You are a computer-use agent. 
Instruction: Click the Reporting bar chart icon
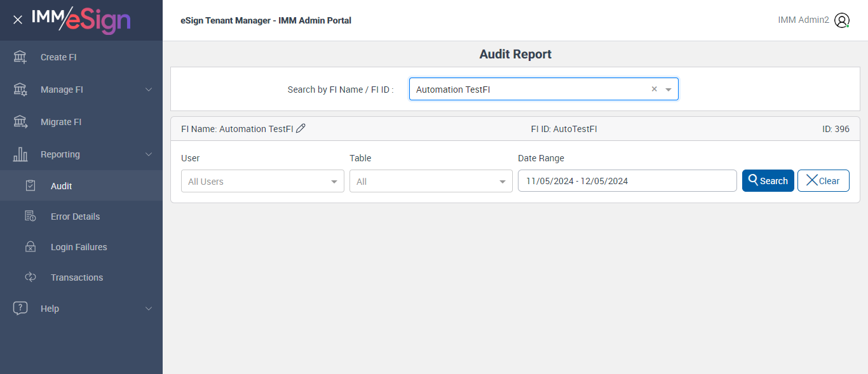[x=20, y=154]
